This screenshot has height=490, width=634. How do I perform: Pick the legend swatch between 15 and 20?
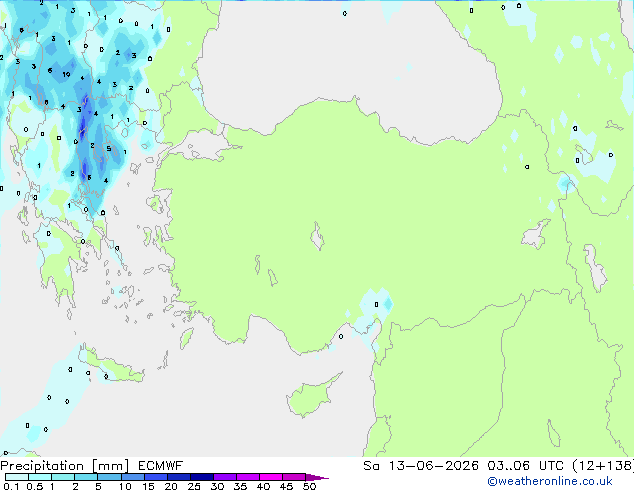pyautogui.click(x=156, y=477)
